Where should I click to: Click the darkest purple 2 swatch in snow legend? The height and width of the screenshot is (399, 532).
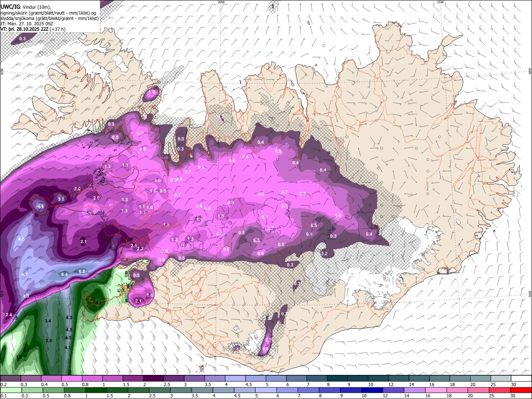pos(153,379)
